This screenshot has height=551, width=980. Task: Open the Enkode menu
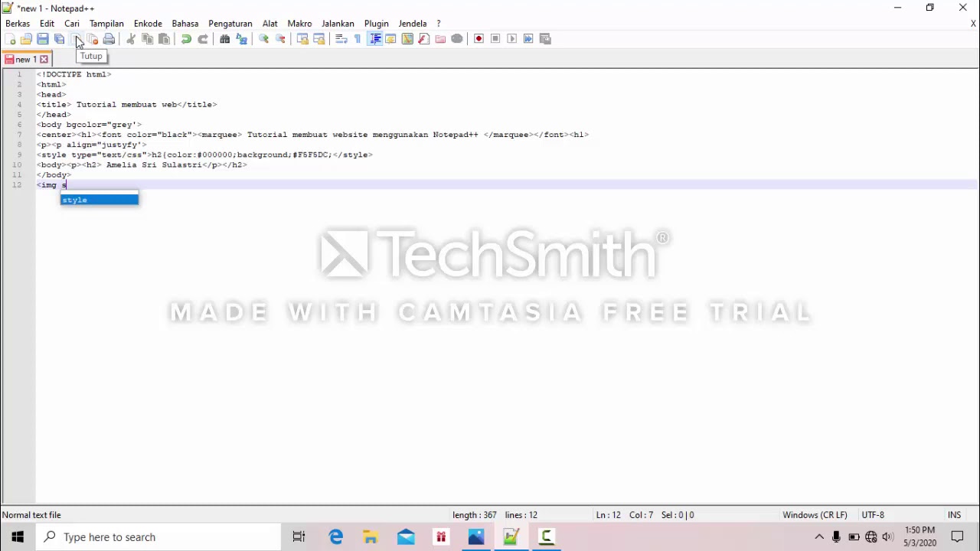pos(148,24)
